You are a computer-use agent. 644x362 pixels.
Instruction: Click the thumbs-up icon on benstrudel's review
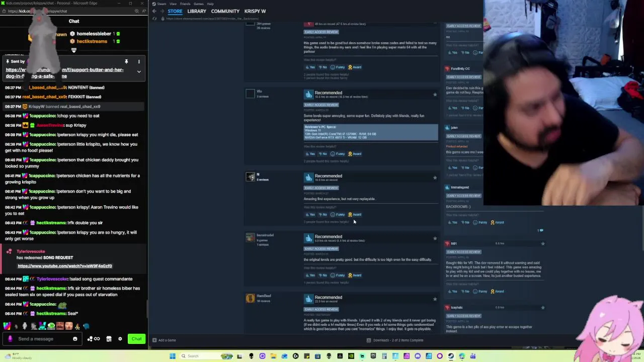click(x=308, y=238)
